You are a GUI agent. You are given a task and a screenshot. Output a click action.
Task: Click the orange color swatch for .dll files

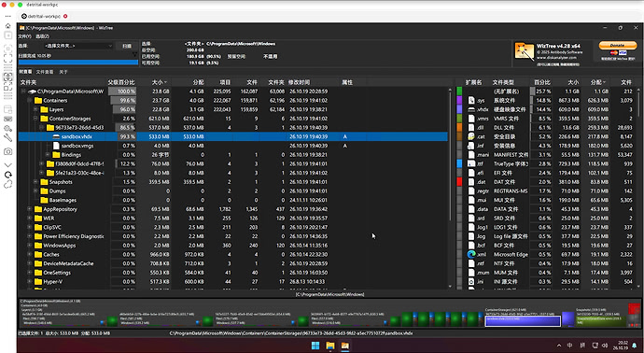(x=459, y=127)
